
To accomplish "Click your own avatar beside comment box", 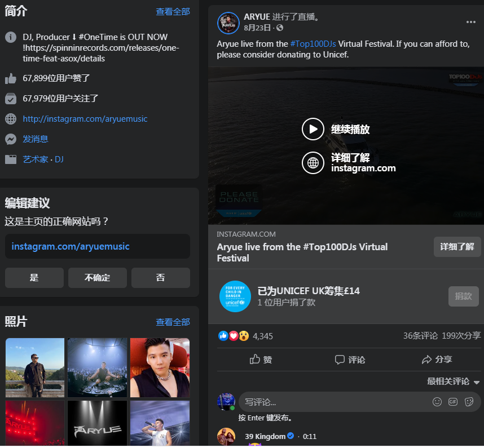I will point(226,402).
